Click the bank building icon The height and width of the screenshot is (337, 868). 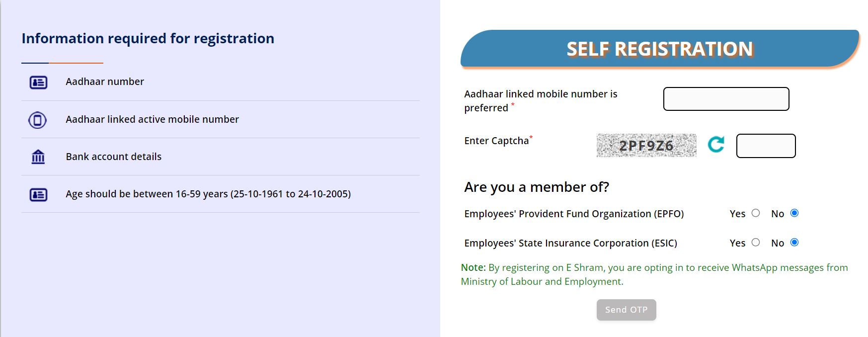pyautogui.click(x=38, y=157)
